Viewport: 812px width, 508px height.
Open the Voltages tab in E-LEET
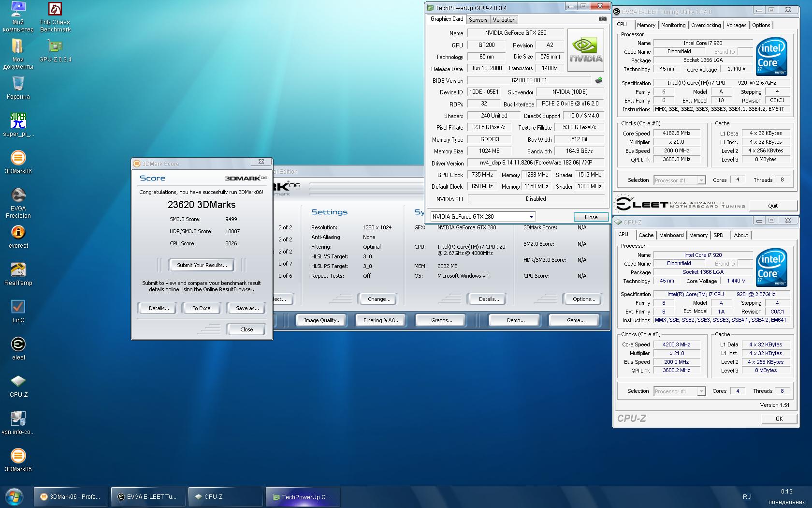coord(736,25)
